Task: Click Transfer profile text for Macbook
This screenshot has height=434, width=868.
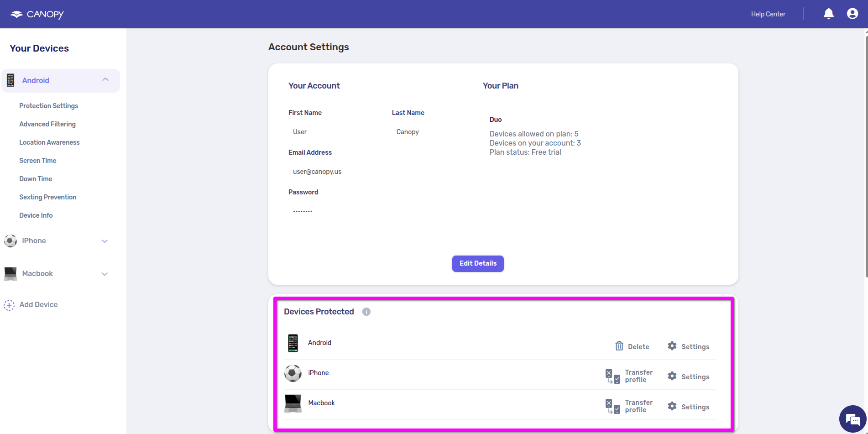Action: 639,406
